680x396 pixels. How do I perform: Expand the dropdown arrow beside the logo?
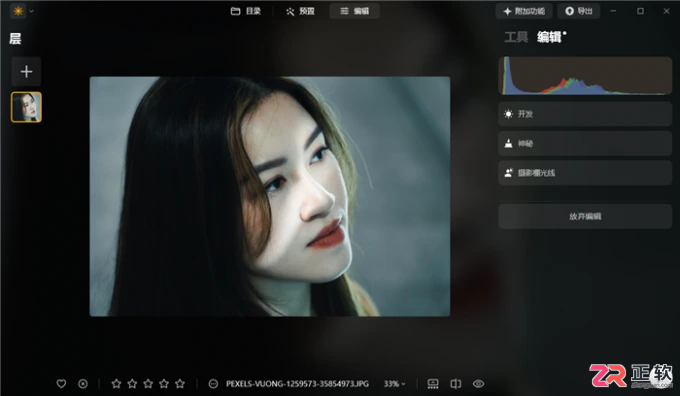(x=31, y=11)
